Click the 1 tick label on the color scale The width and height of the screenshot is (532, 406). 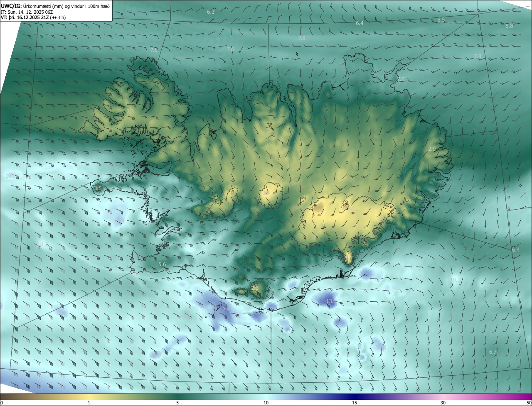click(89, 403)
